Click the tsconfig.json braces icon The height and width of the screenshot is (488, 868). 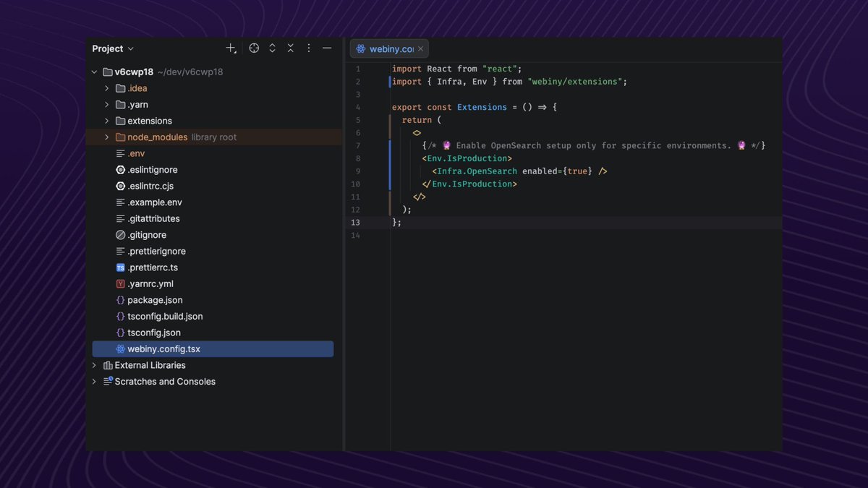(121, 333)
